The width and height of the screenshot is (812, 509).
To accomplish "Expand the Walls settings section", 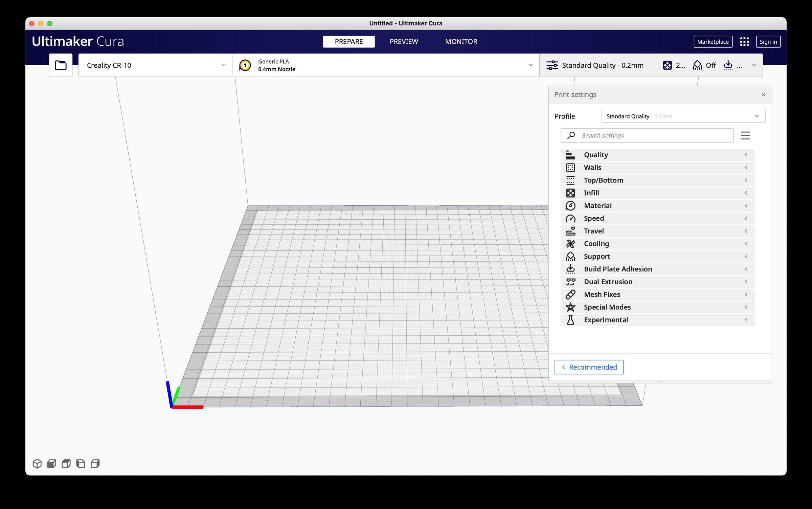I will (x=657, y=168).
